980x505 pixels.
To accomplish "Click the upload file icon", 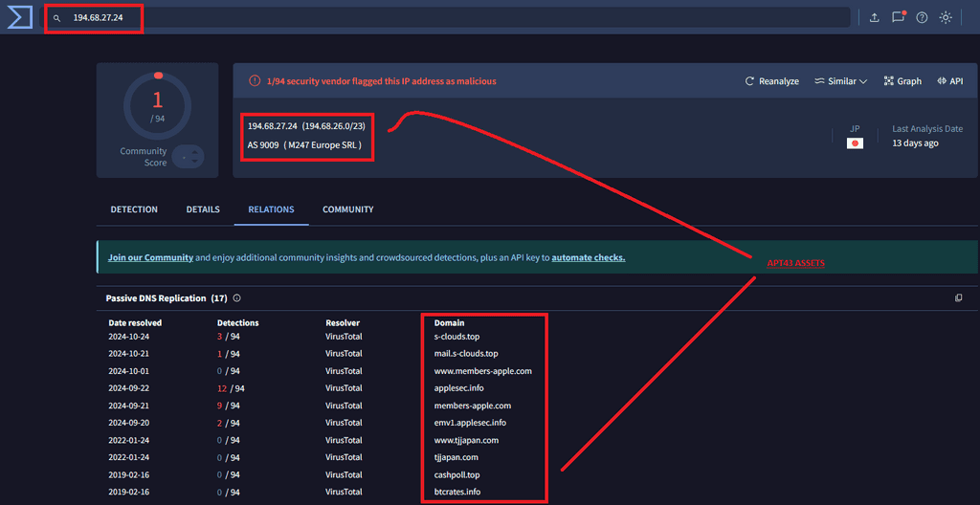I will pyautogui.click(x=874, y=17).
